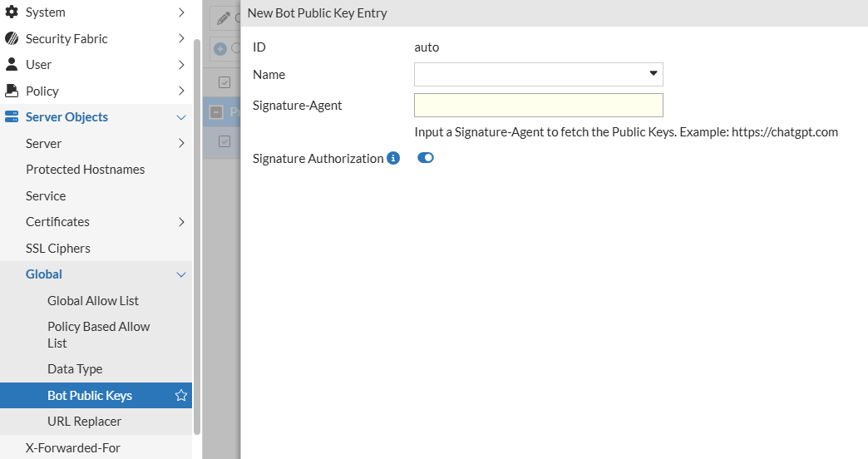Tick the checkbox in the table header
Image resolution: width=868 pixels, height=459 pixels.
pos(224,81)
